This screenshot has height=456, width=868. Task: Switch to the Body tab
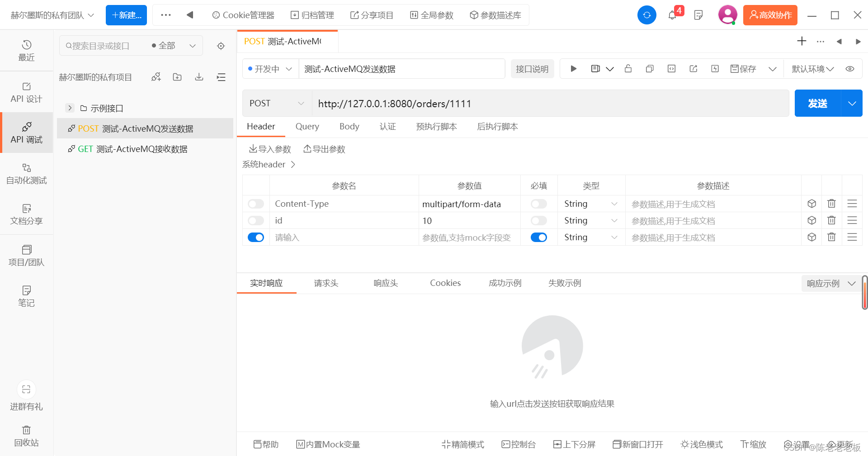[x=349, y=127]
